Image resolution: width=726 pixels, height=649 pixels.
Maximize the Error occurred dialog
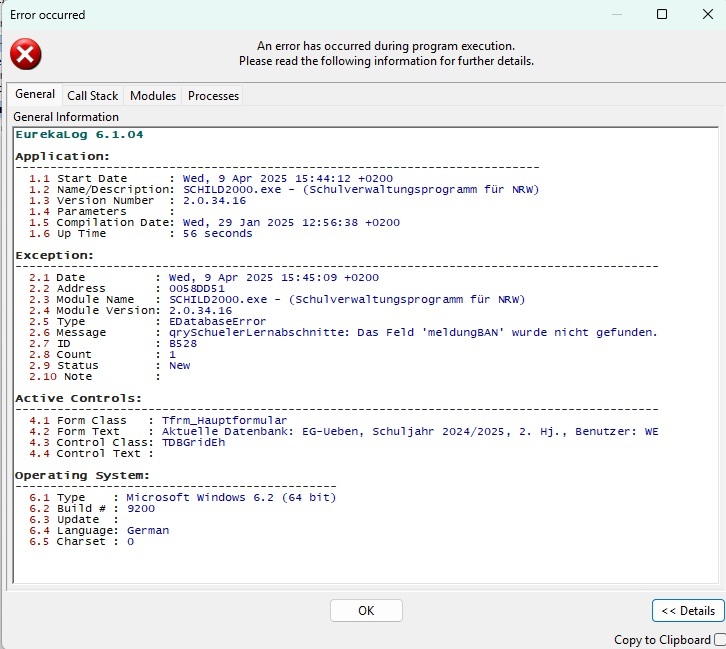pyautogui.click(x=662, y=15)
